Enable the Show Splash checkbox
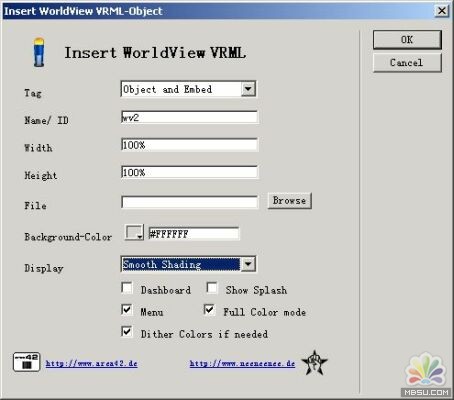 pos(212,288)
